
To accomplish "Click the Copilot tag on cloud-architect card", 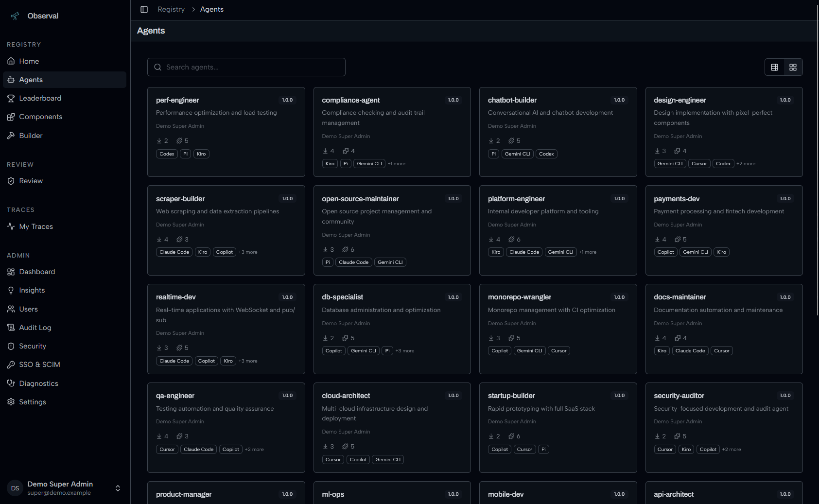I will click(358, 460).
